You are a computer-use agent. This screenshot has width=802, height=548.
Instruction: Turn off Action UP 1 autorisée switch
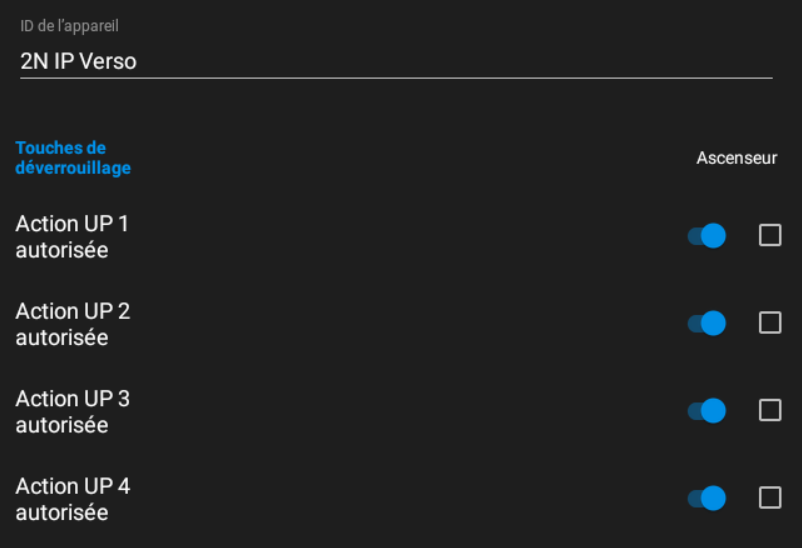click(706, 236)
